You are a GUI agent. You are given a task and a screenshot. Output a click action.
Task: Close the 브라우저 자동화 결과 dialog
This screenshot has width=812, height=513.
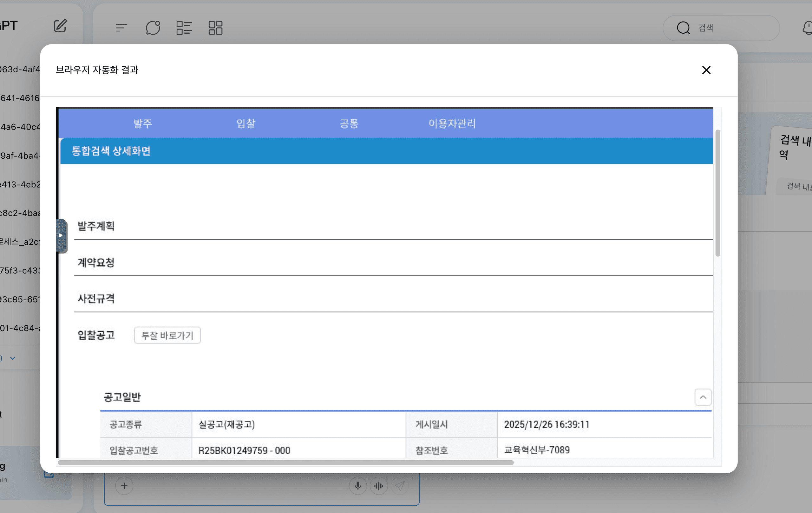(706, 70)
